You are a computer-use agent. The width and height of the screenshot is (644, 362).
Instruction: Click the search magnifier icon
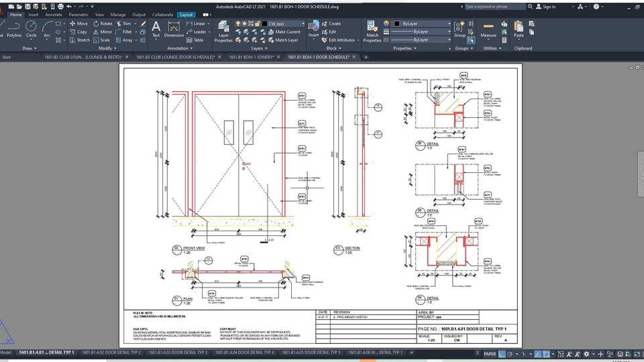(530, 7)
